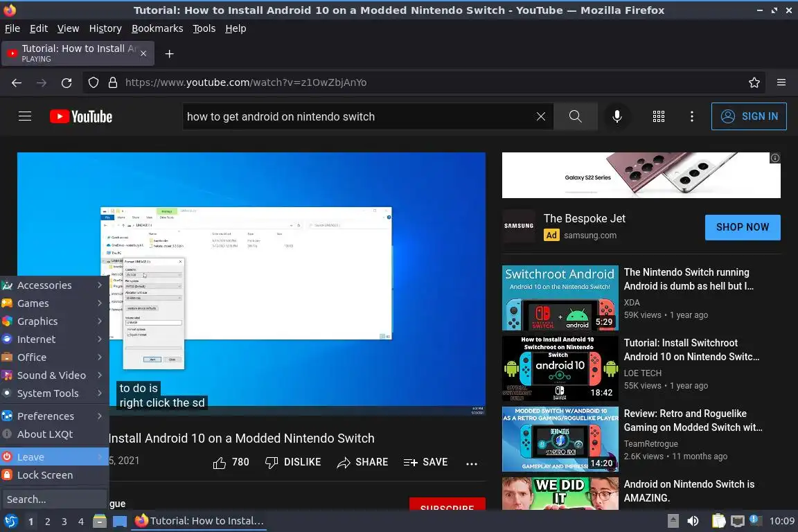The width and height of the screenshot is (798, 532).
Task: Click the Firefox taskbar window entry
Action: click(199, 521)
